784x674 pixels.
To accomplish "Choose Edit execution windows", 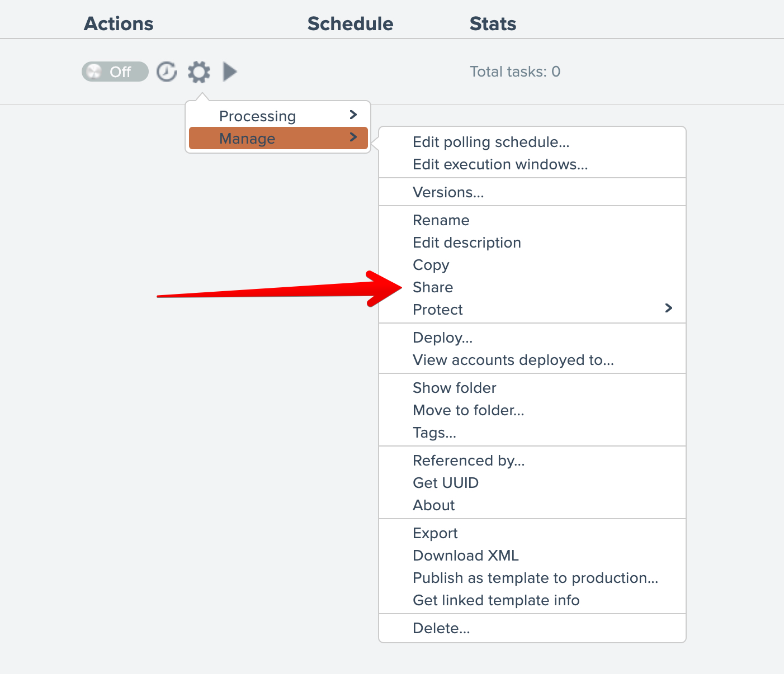I will pos(500,164).
